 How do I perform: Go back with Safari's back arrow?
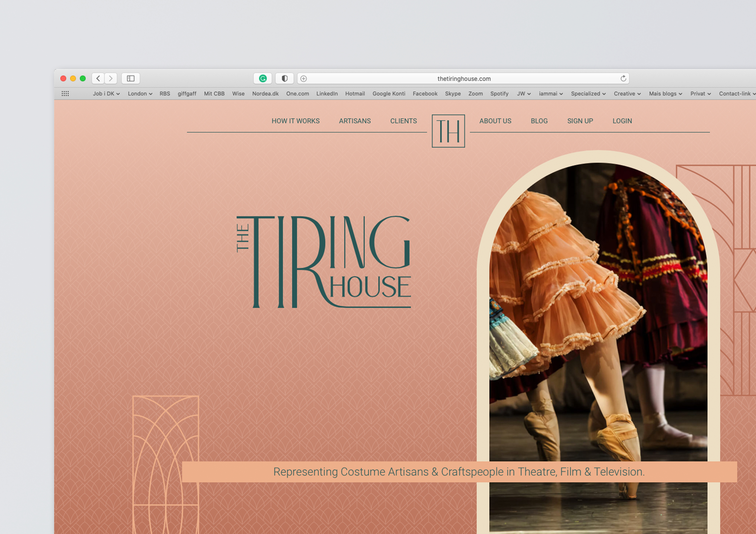[98, 78]
